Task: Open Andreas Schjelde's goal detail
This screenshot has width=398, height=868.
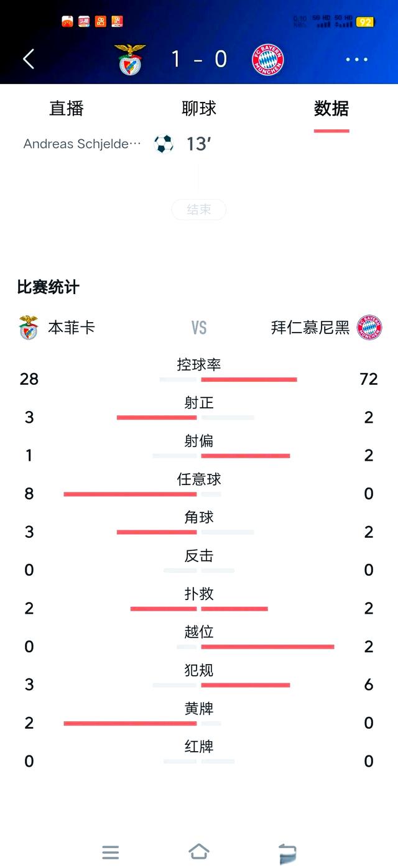Action: click(80, 144)
